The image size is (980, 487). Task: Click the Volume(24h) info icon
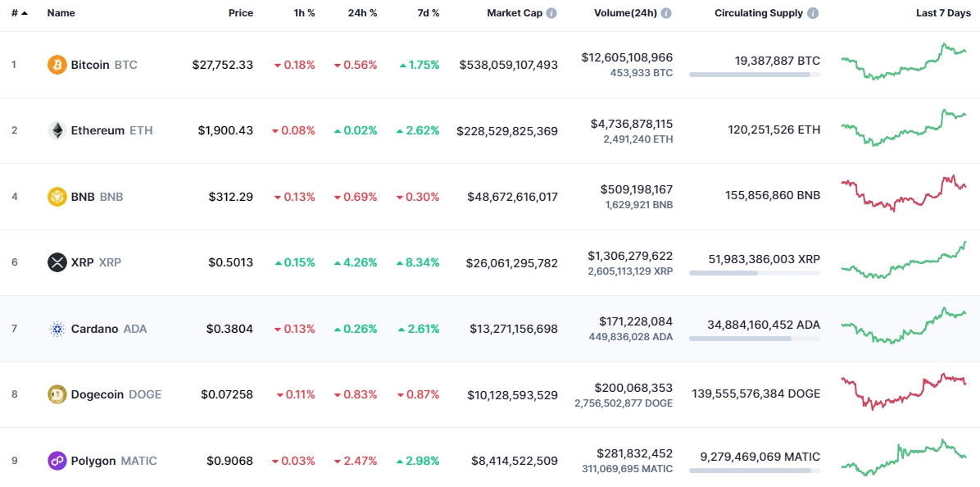(666, 13)
